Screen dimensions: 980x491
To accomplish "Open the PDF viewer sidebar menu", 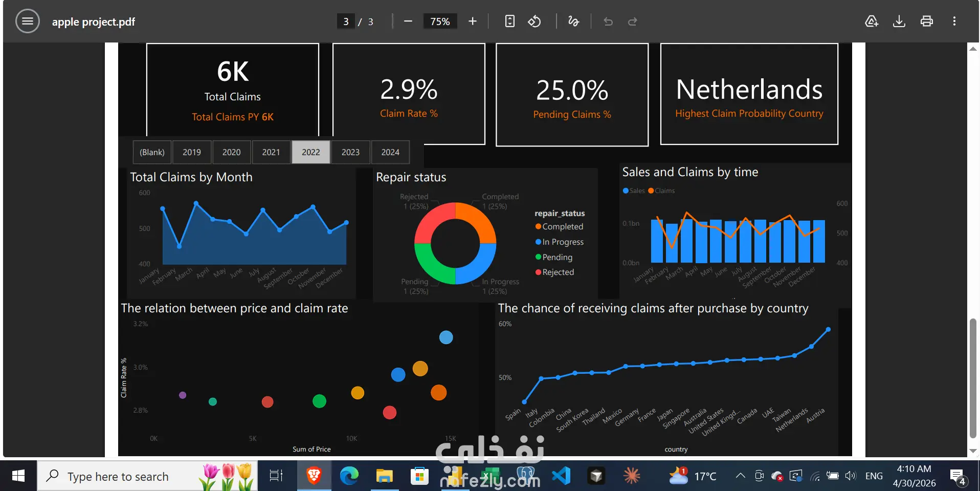I will click(x=28, y=22).
